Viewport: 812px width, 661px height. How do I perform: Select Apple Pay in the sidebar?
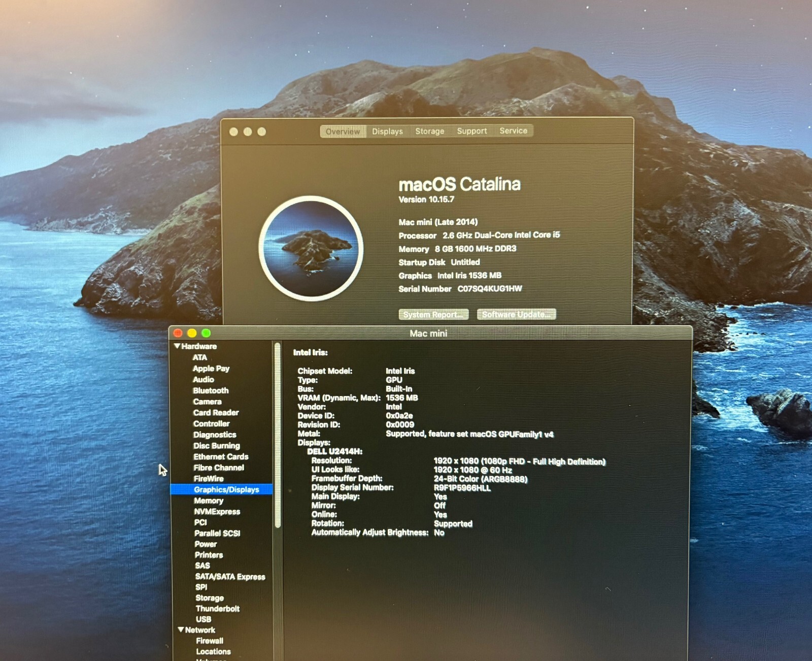[x=211, y=369]
